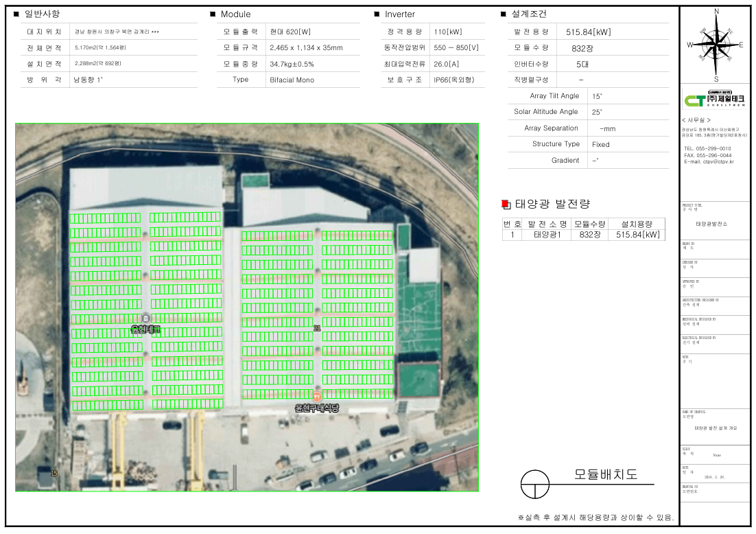Click the E-mail ctpv@ctpv.kr address
This screenshot has width=756, height=534.
click(709, 162)
